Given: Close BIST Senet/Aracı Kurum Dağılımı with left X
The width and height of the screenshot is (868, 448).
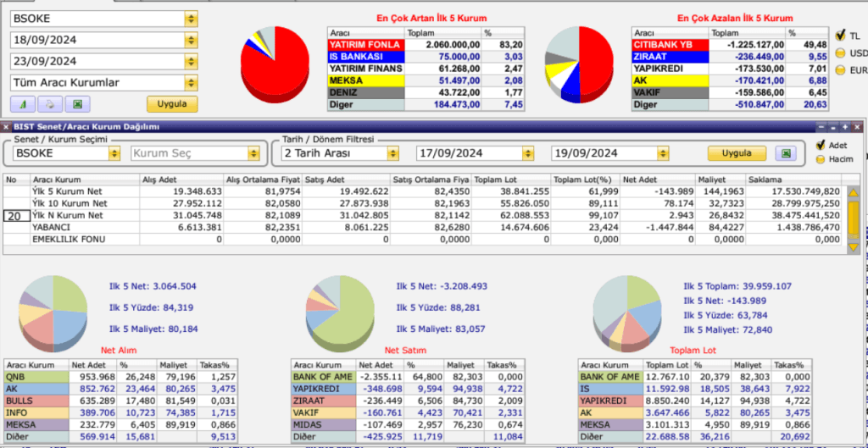Looking at the screenshot, I should pos(6,127).
